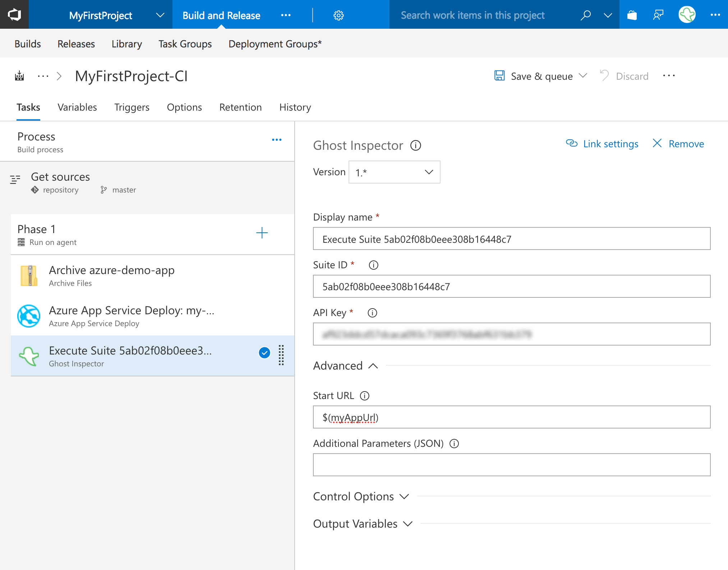Screen dimensions: 728x570
Task: Expand the search options chevron
Action: click(608, 15)
